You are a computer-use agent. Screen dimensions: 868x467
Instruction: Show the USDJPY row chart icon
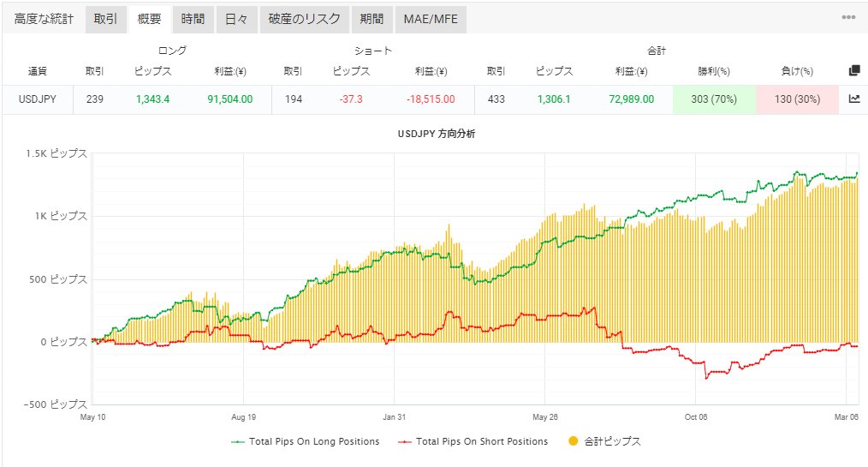click(x=854, y=99)
